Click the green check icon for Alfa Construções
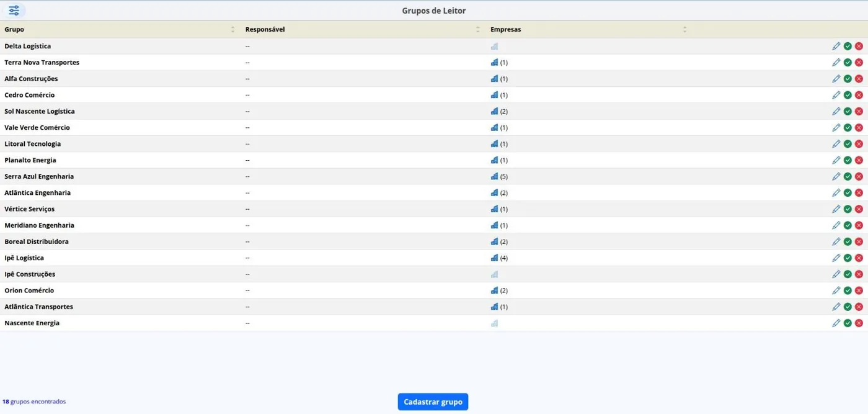This screenshot has height=414, width=868. [848, 79]
